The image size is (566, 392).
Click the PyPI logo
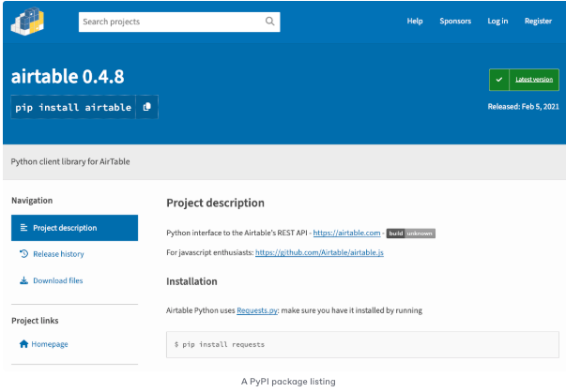pos(27,21)
